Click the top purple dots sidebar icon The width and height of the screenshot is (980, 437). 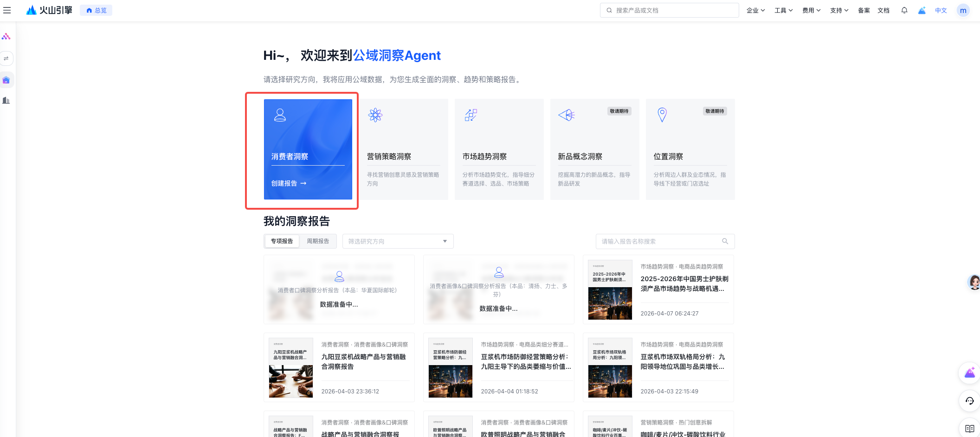(x=6, y=36)
